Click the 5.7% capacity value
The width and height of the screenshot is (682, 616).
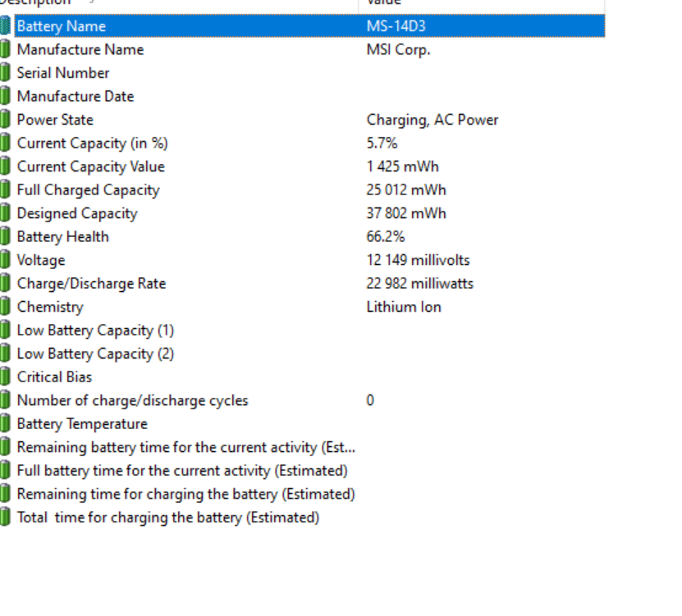click(382, 144)
